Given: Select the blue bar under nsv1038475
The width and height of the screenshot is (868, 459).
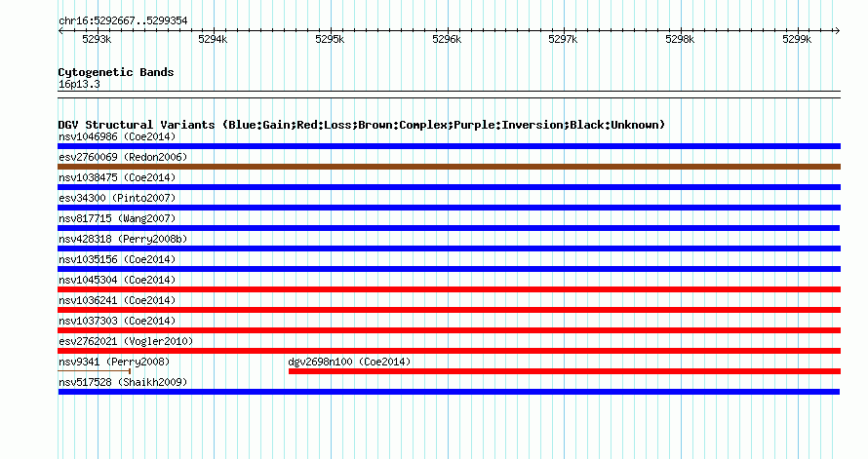Looking at the screenshot, I should [x=449, y=187].
